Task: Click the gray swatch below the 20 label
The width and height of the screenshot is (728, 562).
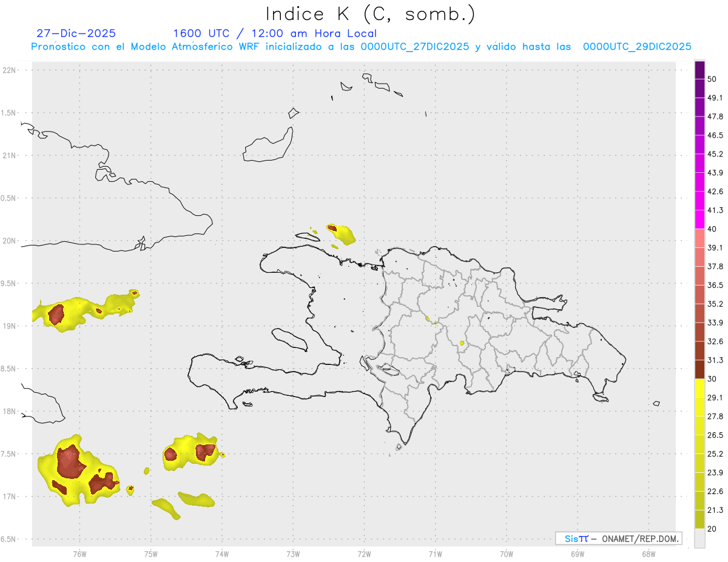Action: pyautogui.click(x=699, y=538)
